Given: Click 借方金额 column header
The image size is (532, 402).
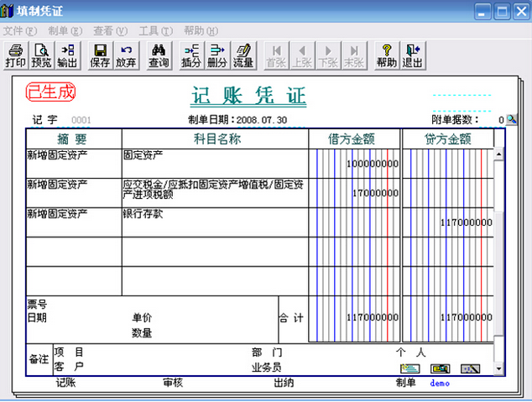Looking at the screenshot, I should click(354, 139).
